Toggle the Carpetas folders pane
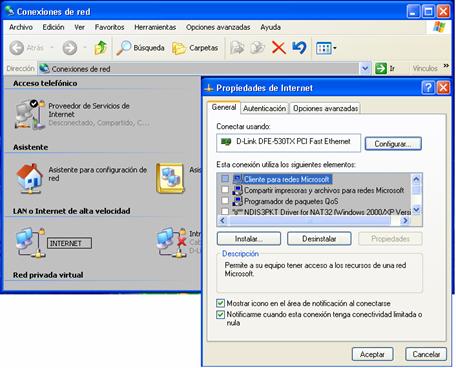456x368 pixels. point(195,48)
